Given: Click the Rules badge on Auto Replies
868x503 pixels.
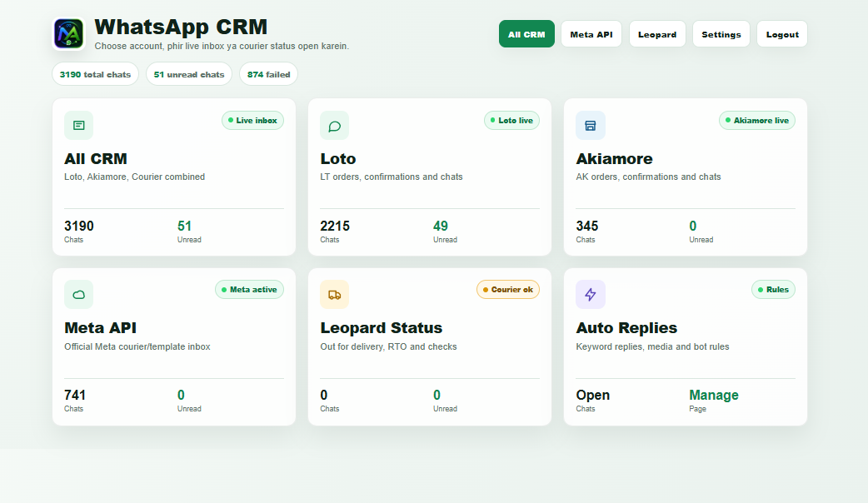Looking at the screenshot, I should click(773, 290).
